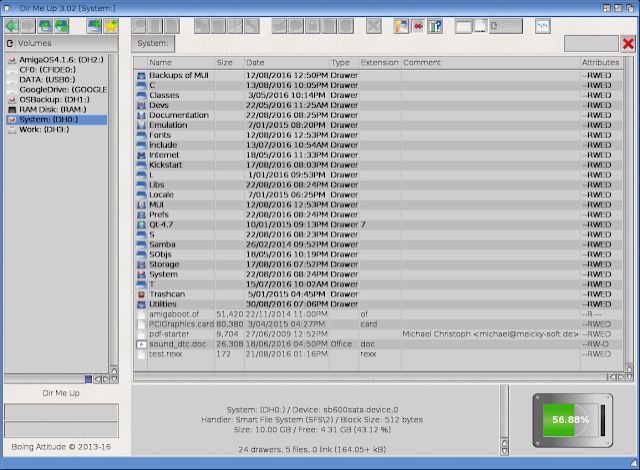Select the RAM Disk: (RAM:) volume

click(x=50, y=109)
